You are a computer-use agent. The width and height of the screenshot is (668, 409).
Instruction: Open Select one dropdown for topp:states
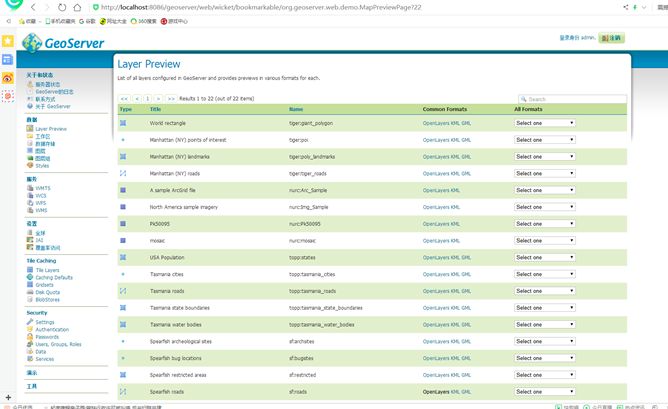(544, 257)
